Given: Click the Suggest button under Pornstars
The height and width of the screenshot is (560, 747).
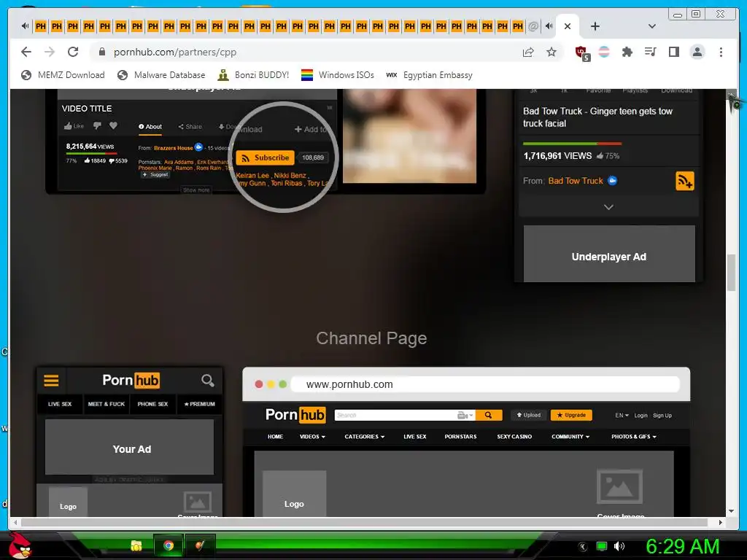Looking at the screenshot, I should (155, 175).
